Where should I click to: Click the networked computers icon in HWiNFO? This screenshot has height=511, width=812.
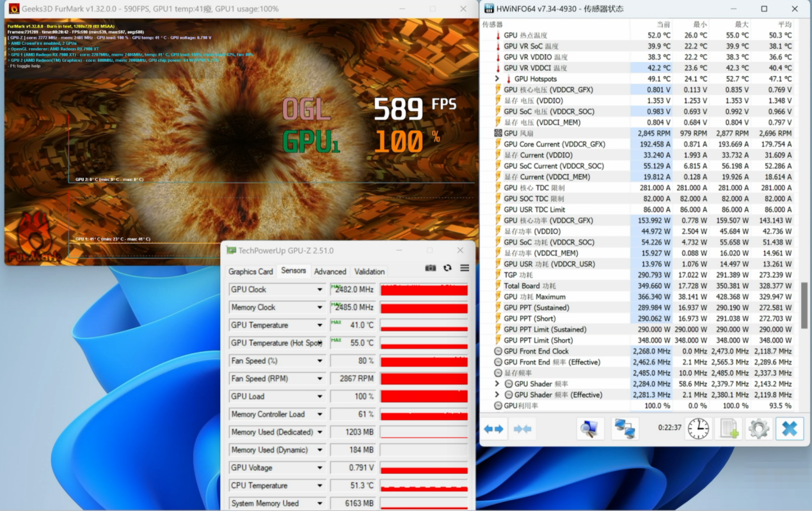click(625, 428)
